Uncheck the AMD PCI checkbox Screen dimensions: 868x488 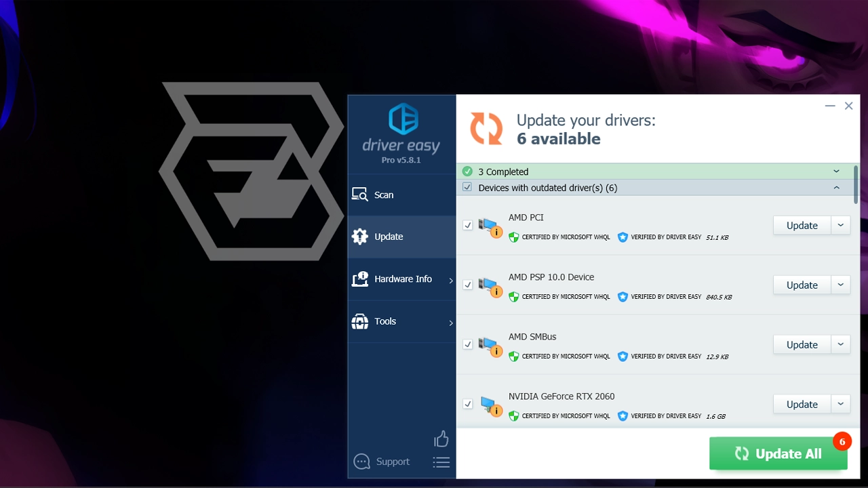[467, 225]
